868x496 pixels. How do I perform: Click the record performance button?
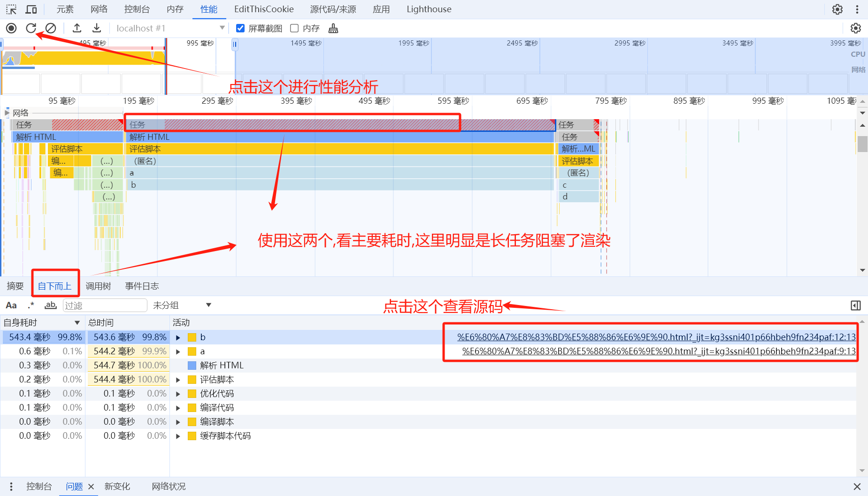tap(11, 28)
